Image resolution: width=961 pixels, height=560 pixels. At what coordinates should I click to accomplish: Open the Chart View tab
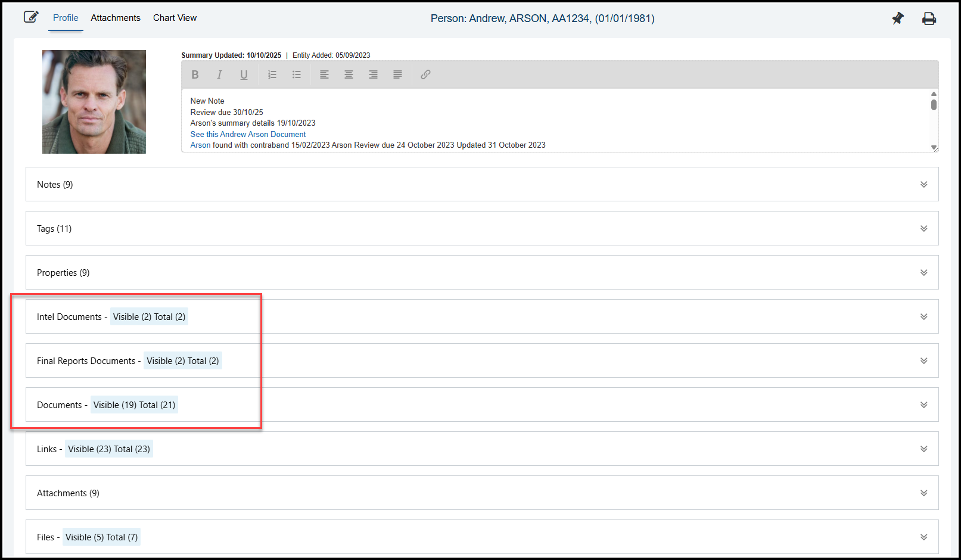pyautogui.click(x=175, y=18)
